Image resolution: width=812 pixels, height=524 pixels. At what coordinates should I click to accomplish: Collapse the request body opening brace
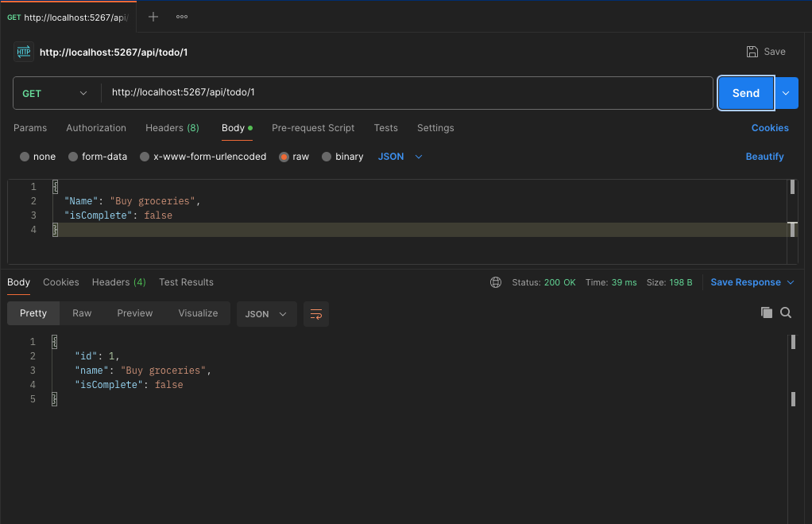(56, 187)
